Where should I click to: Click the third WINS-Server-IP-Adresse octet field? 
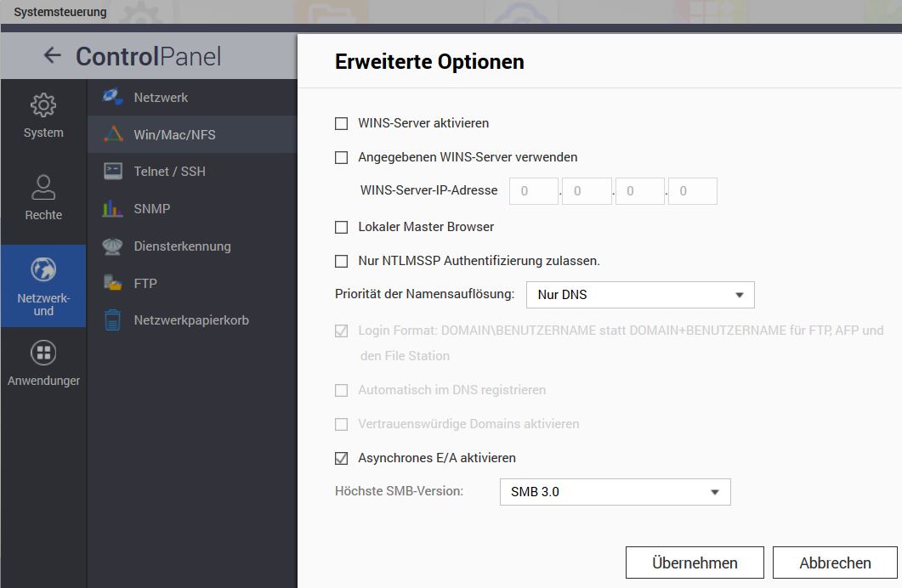pyautogui.click(x=639, y=191)
